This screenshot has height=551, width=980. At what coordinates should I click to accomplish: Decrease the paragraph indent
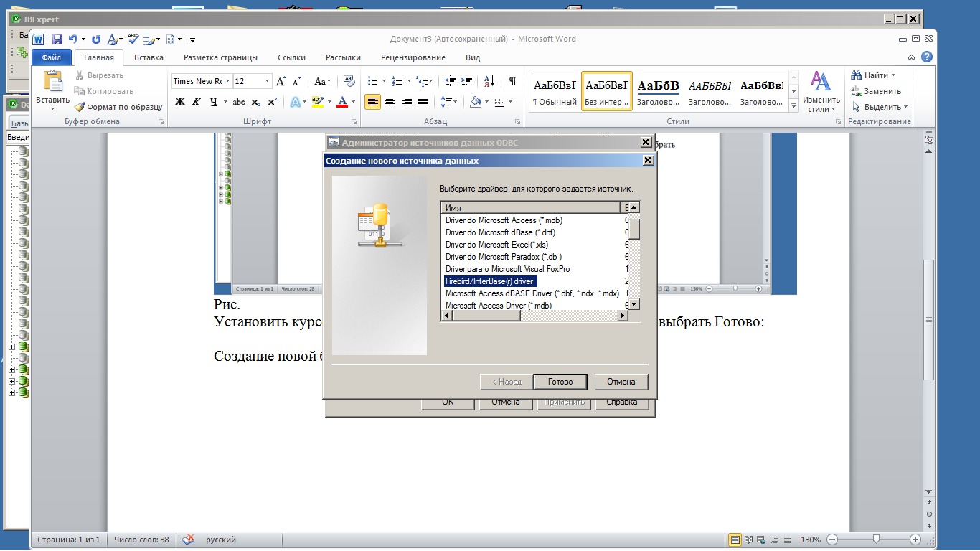451,81
